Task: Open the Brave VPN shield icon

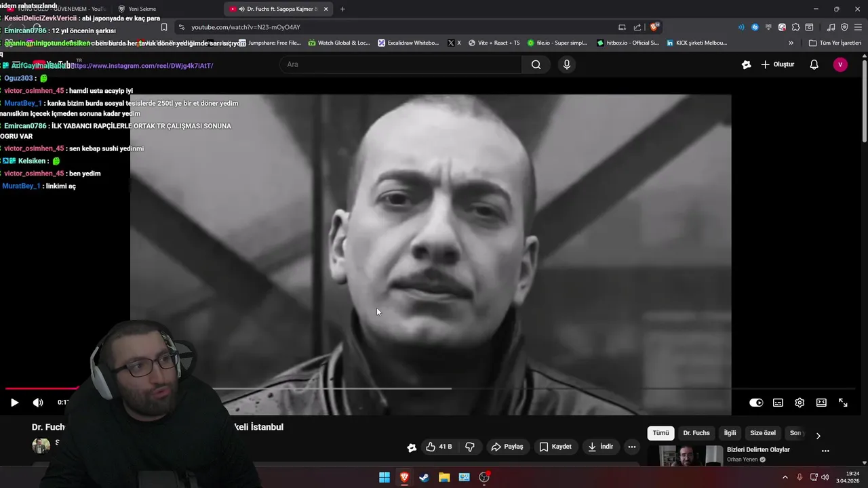Action: (844, 27)
